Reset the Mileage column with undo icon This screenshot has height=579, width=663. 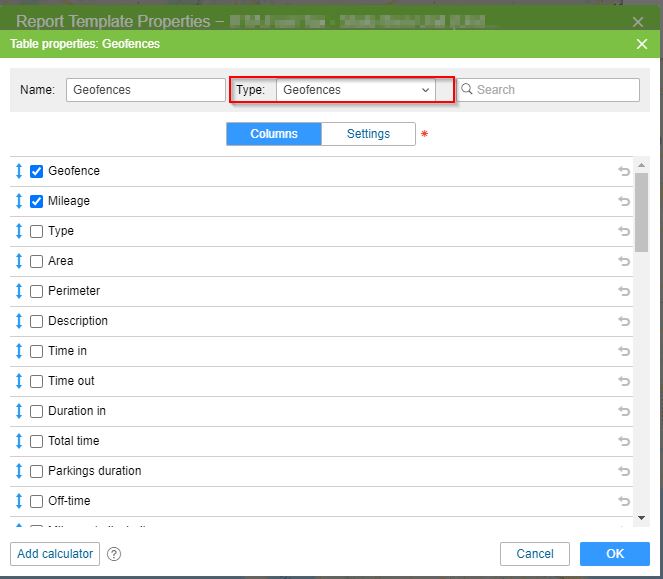click(624, 201)
